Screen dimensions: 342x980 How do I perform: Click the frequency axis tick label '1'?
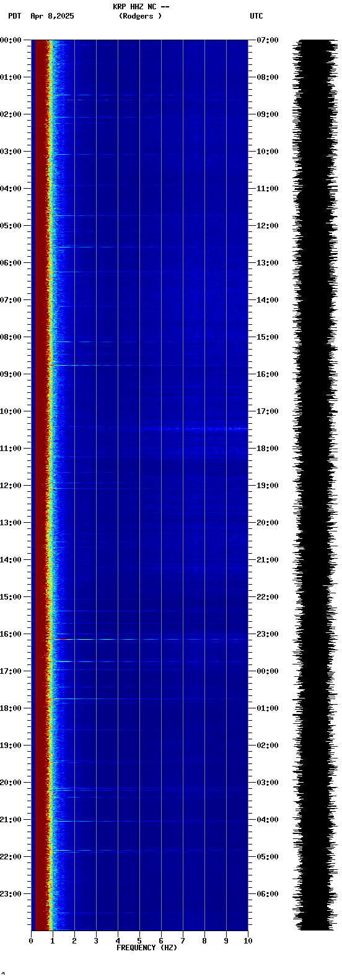coord(53,941)
